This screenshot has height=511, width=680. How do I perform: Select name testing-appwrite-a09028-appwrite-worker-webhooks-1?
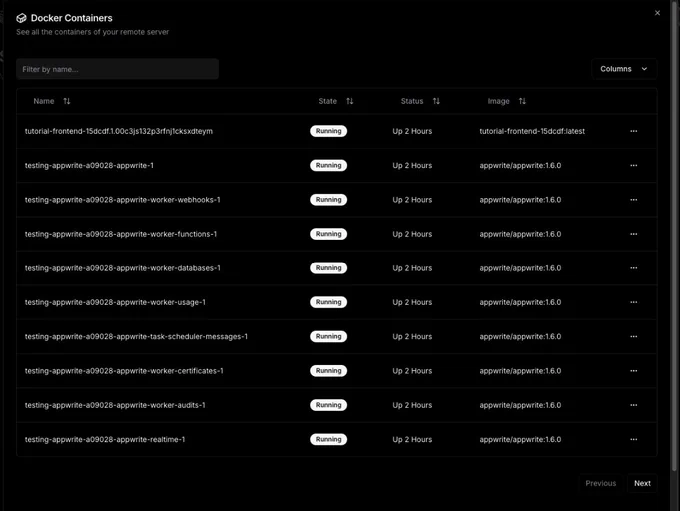tap(122, 200)
